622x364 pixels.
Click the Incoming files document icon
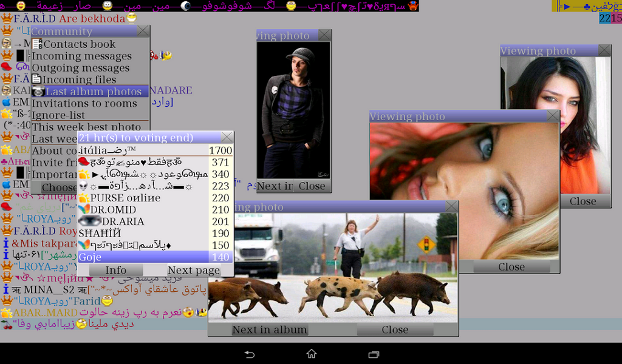36,79
